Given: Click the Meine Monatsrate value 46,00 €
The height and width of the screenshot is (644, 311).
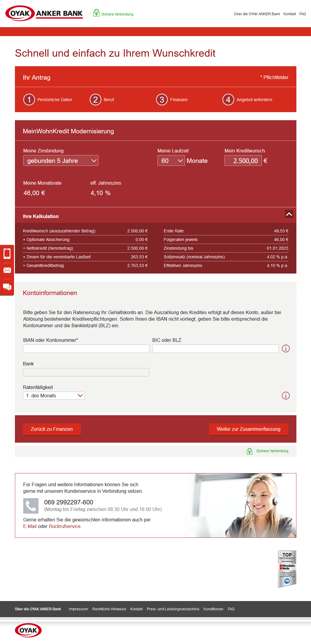Looking at the screenshot, I should coord(34,193).
